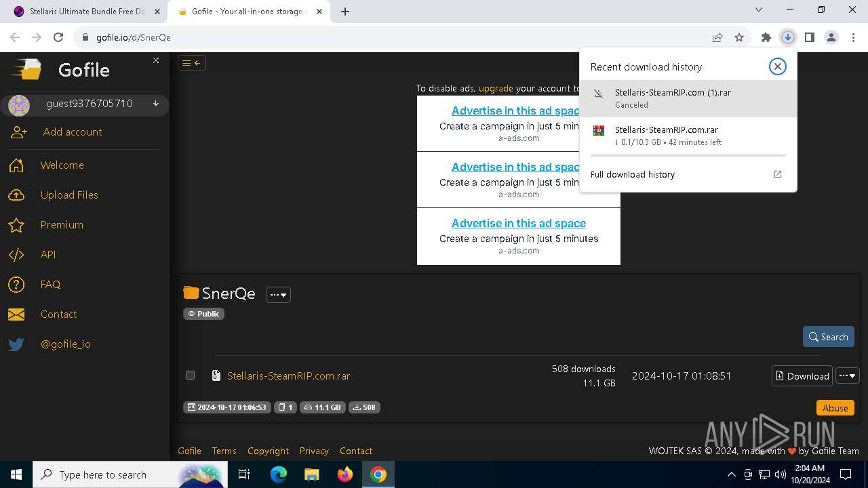Click the Premium star icon
The image size is (868, 488).
(x=16, y=225)
